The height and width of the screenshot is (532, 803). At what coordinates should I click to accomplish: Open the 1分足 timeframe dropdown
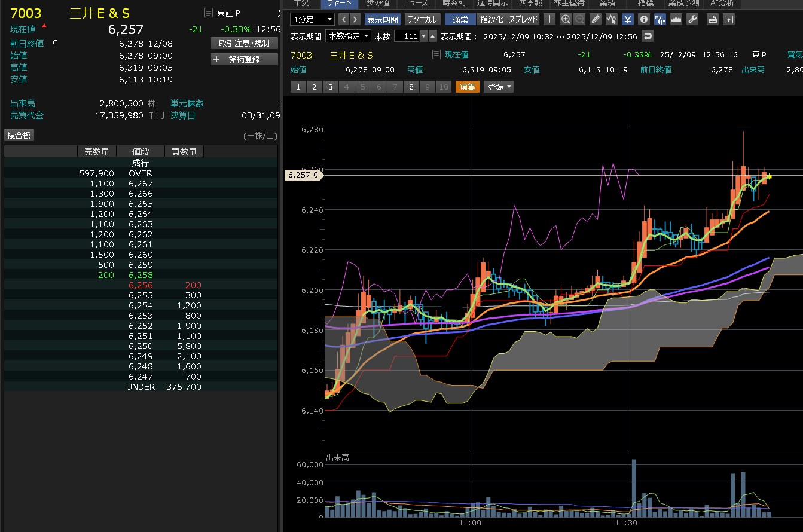[312, 19]
